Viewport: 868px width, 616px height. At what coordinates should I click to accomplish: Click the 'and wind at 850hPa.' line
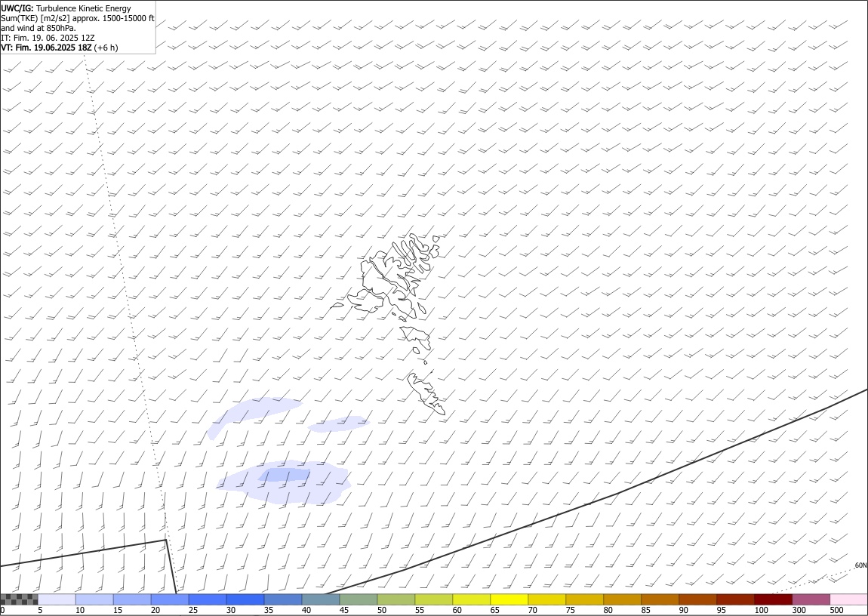[38, 28]
